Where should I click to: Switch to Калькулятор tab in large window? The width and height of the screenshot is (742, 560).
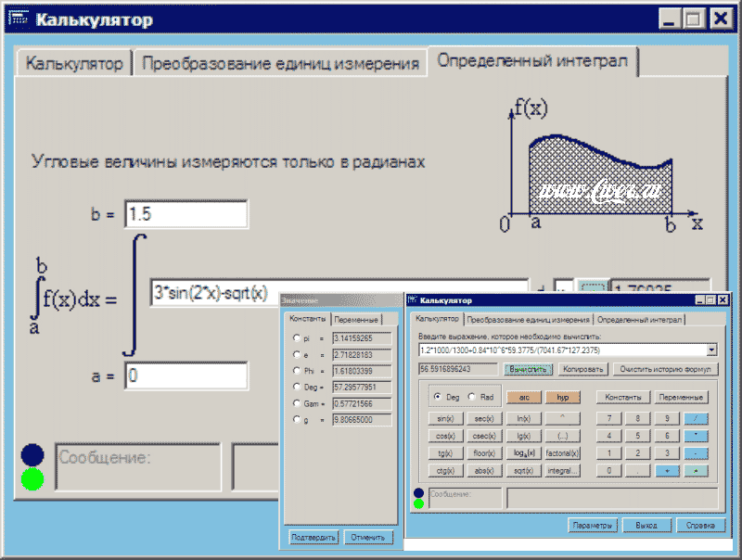[x=74, y=63]
